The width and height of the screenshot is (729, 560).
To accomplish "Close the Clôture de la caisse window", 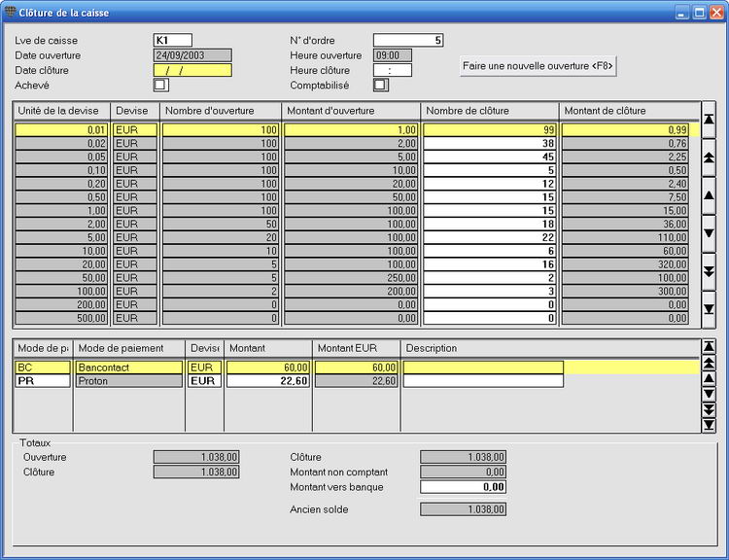I will pyautogui.click(x=716, y=12).
